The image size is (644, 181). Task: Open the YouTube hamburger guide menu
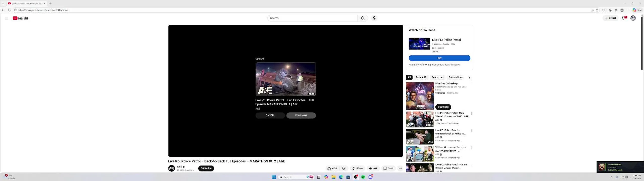tap(7, 18)
